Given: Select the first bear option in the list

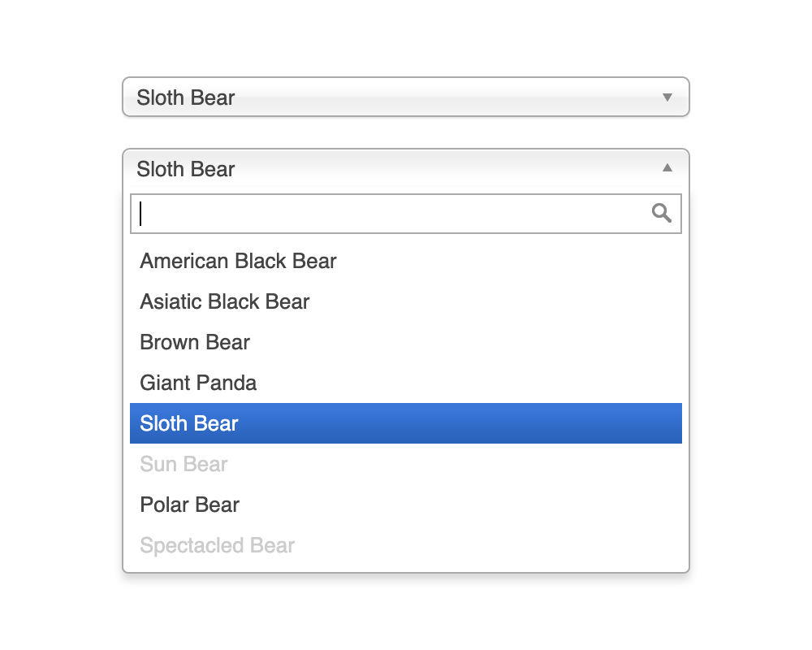Looking at the screenshot, I should coord(238,261).
